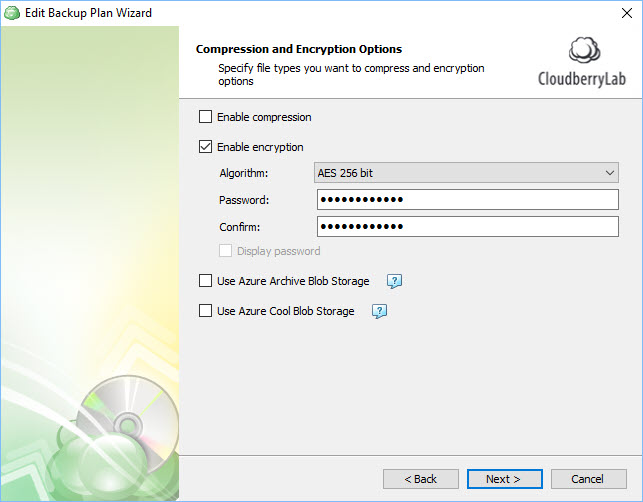Click the Compression and Encryption Options heading
The width and height of the screenshot is (643, 502).
(299, 49)
